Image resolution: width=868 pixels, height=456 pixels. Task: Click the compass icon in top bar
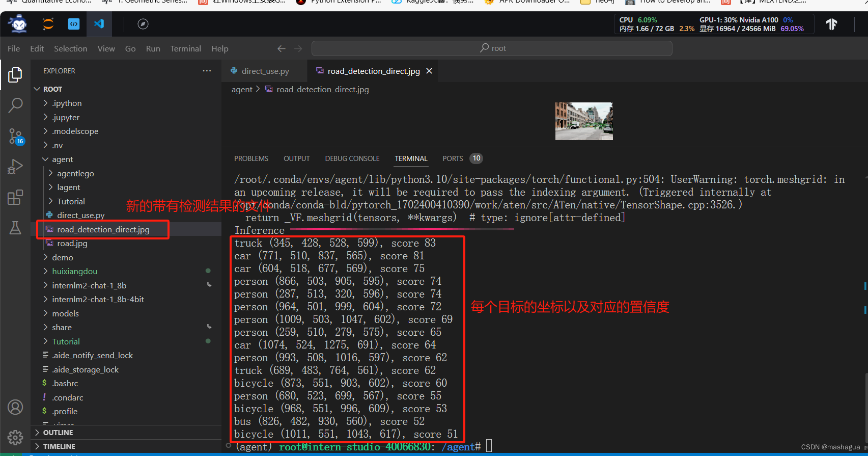point(143,24)
